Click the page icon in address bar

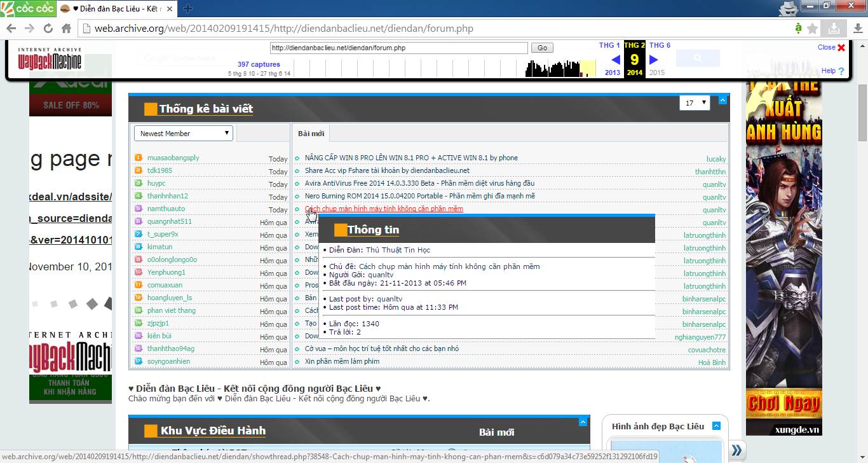pyautogui.click(x=86, y=29)
